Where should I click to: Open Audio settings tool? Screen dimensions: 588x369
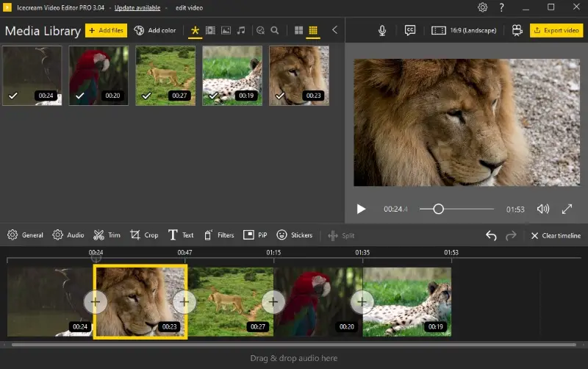tap(68, 235)
